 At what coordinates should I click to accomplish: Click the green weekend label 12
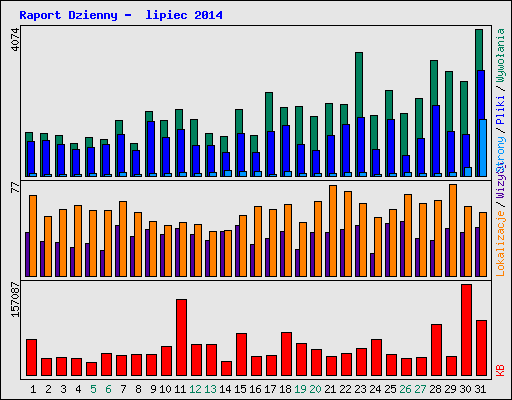[x=195, y=389]
